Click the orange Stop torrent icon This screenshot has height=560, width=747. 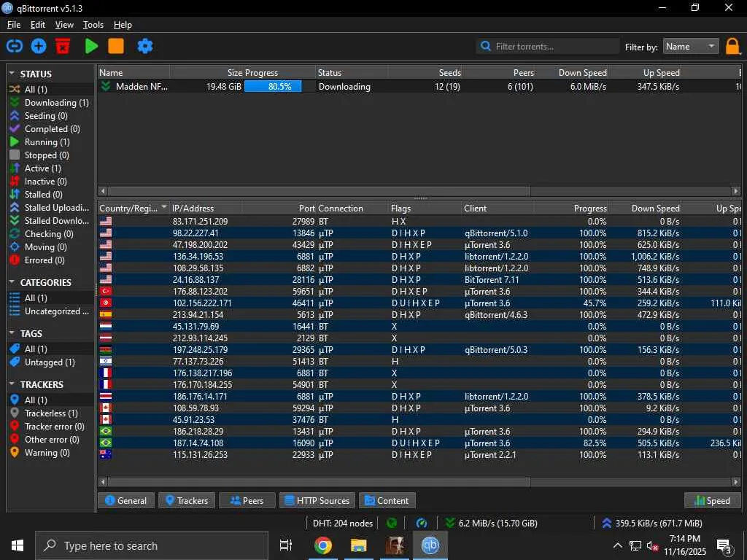[x=116, y=46]
